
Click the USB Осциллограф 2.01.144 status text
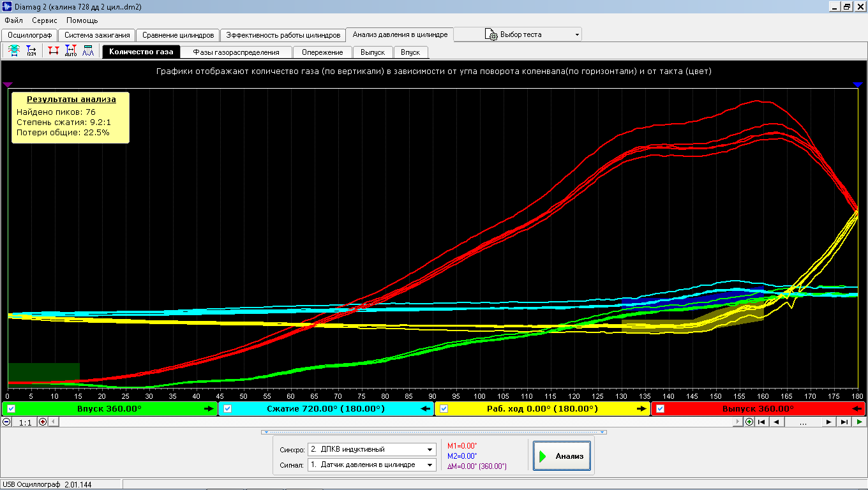tap(47, 485)
